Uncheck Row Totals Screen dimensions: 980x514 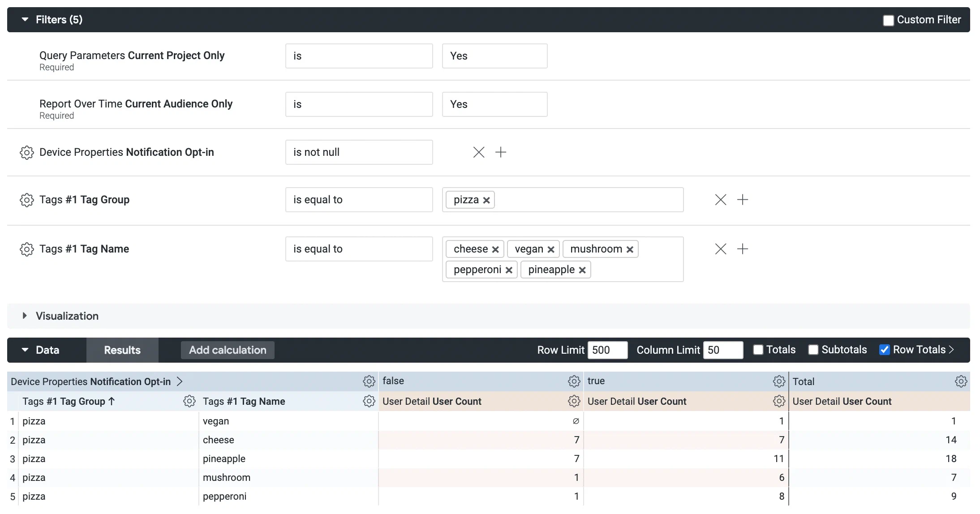[x=884, y=350]
